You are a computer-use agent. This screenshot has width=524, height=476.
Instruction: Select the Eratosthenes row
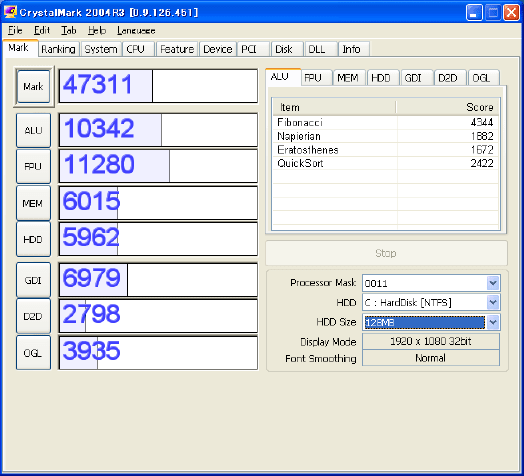coord(386,150)
